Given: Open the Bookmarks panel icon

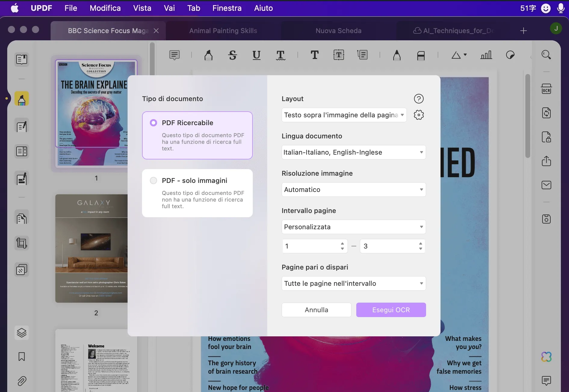Looking at the screenshot, I should (22, 357).
